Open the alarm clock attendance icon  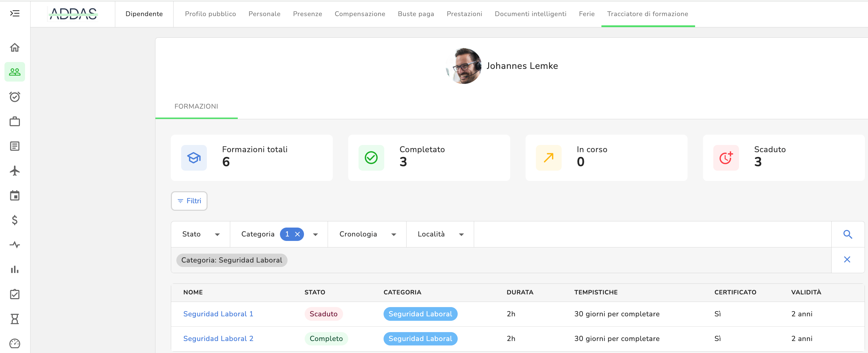tap(15, 97)
